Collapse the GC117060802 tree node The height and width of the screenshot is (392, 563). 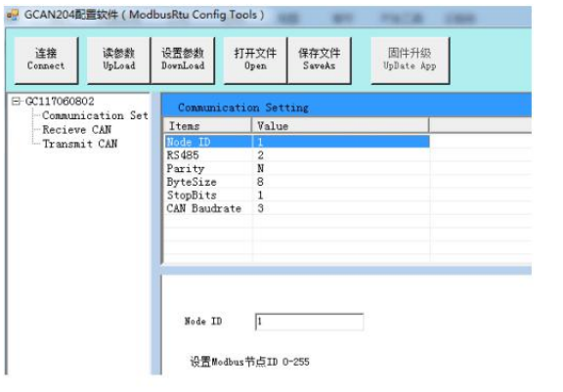click(x=16, y=102)
